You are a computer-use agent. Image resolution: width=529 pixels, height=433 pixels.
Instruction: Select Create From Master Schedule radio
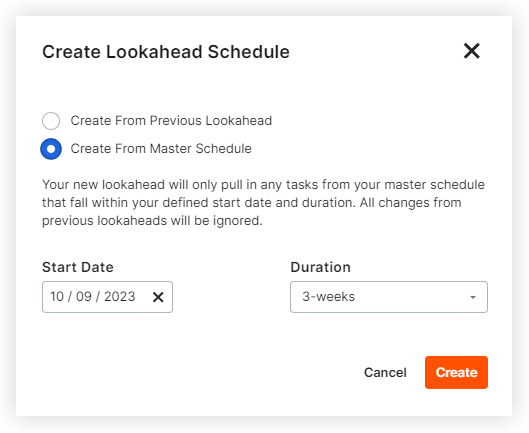pyautogui.click(x=51, y=149)
